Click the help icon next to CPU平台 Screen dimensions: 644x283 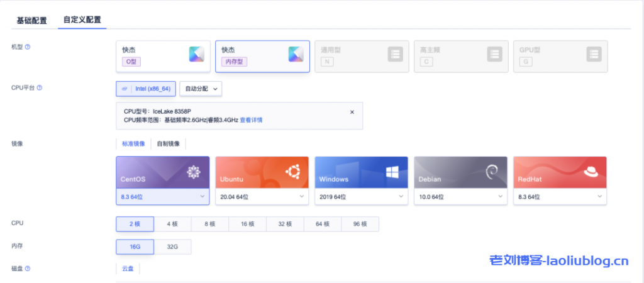pos(40,87)
